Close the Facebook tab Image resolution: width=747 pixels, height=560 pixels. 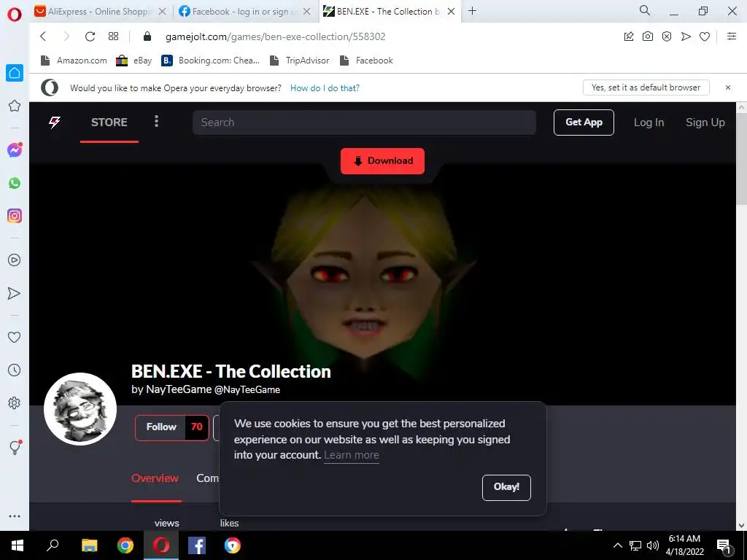307,12
